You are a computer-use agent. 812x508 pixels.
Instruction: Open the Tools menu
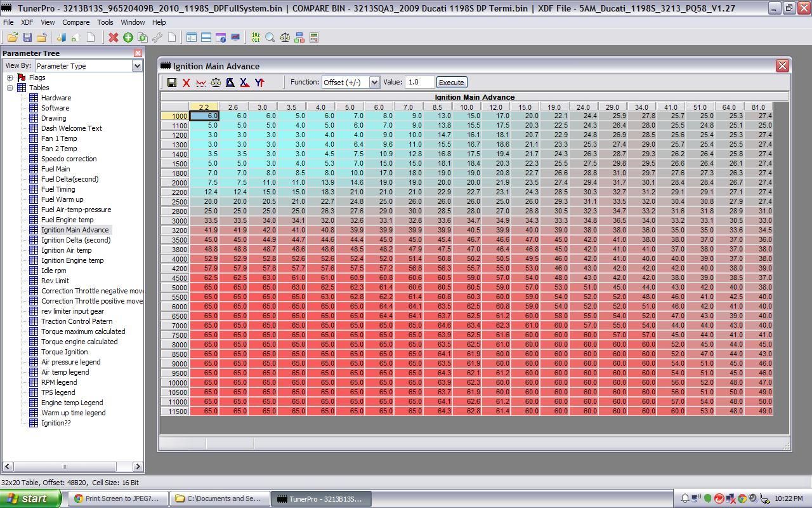pyautogui.click(x=105, y=22)
